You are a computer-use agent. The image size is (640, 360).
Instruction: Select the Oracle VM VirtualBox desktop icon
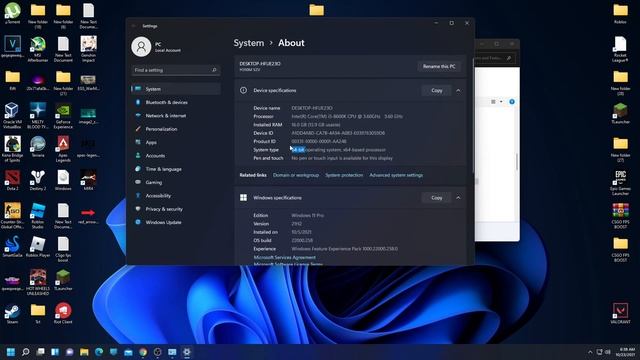pyautogui.click(x=12, y=116)
